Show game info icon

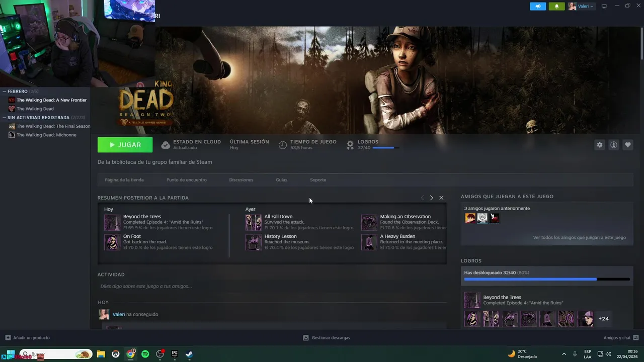click(614, 145)
